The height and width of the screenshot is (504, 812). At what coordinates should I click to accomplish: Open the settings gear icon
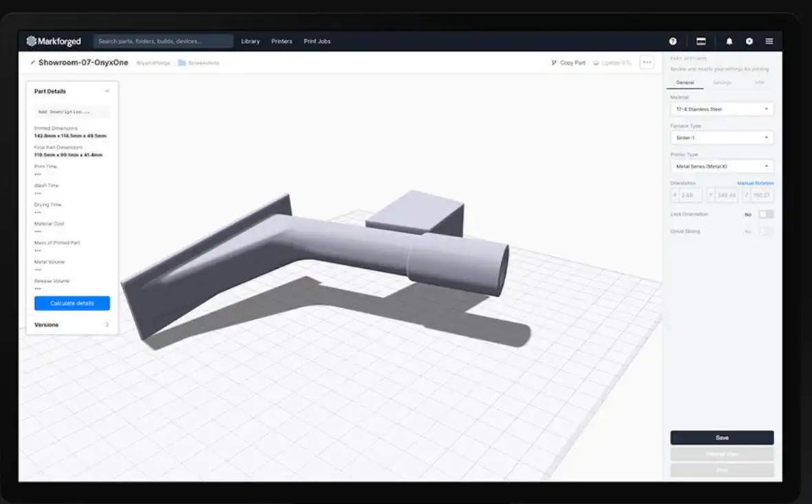[x=749, y=41]
